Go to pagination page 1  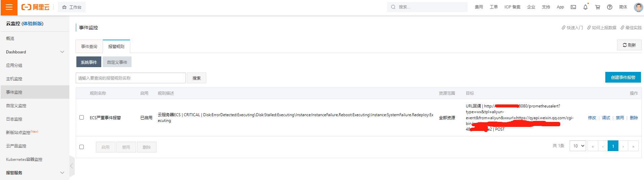[x=613, y=146]
